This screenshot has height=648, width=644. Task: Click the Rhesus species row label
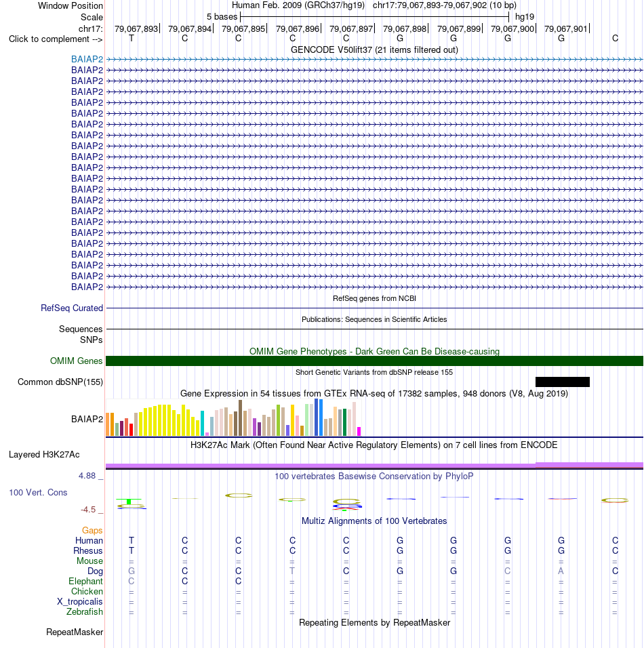point(87,551)
